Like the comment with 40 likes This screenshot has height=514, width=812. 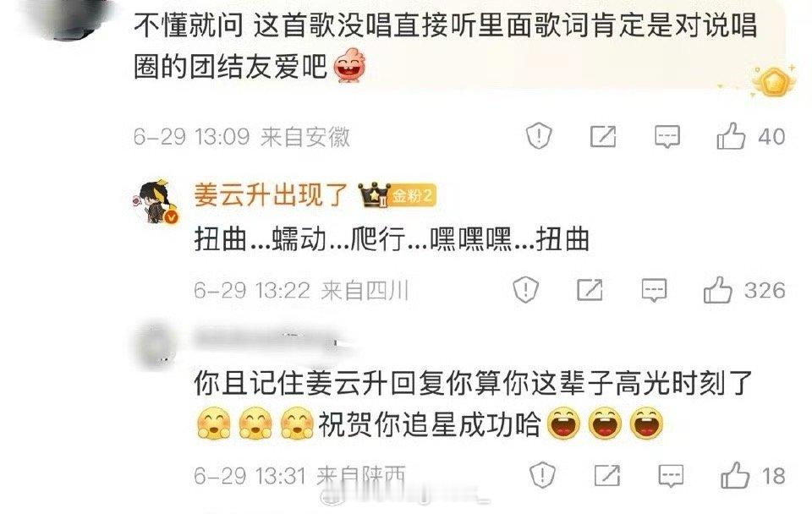(731, 136)
